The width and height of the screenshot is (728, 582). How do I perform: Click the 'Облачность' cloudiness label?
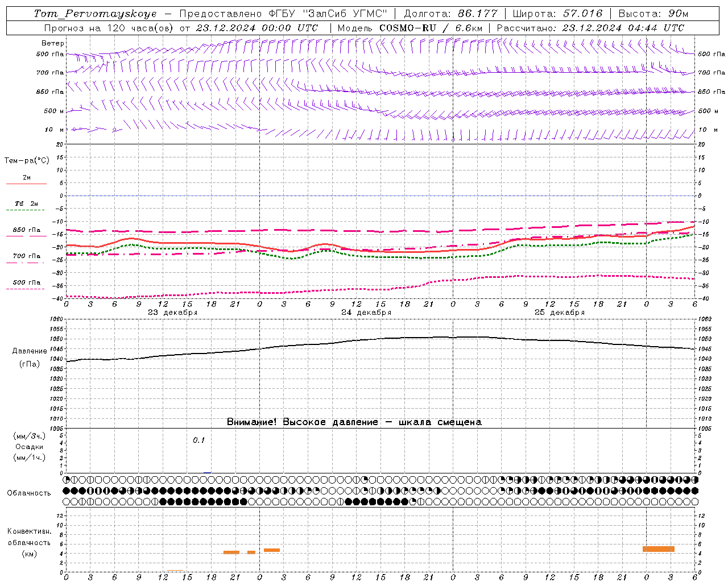(29, 493)
